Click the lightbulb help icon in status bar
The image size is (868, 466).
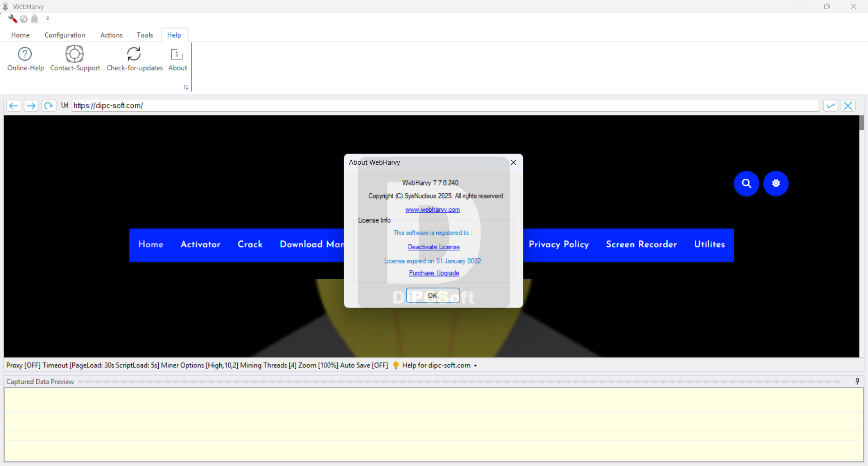pos(396,365)
